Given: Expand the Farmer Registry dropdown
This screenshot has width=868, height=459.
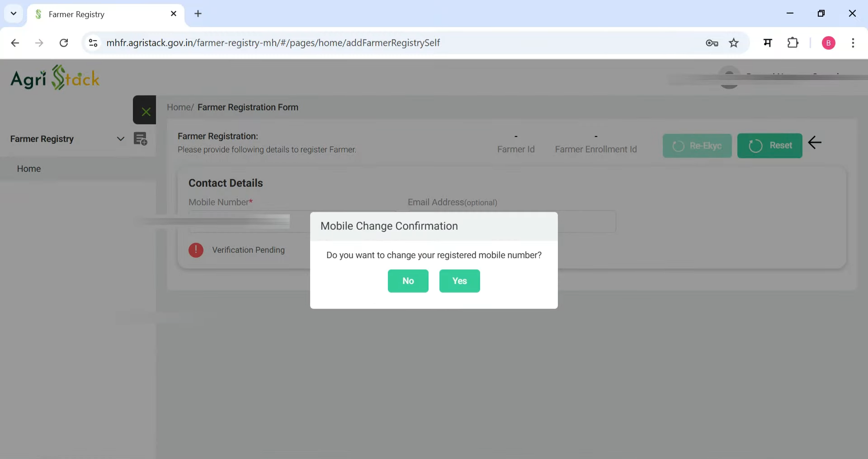Looking at the screenshot, I should [120, 139].
